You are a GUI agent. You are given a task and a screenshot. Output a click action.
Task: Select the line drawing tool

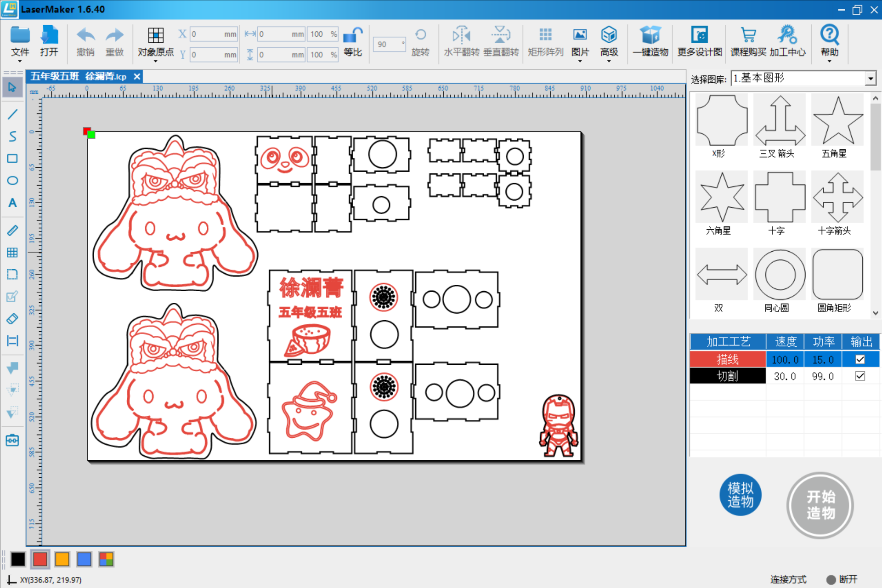click(x=12, y=114)
